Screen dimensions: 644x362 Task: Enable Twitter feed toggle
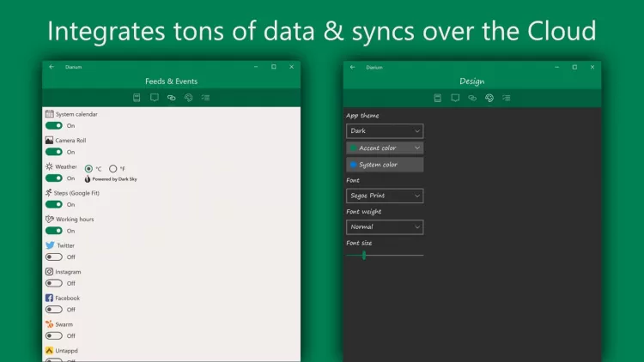54,257
